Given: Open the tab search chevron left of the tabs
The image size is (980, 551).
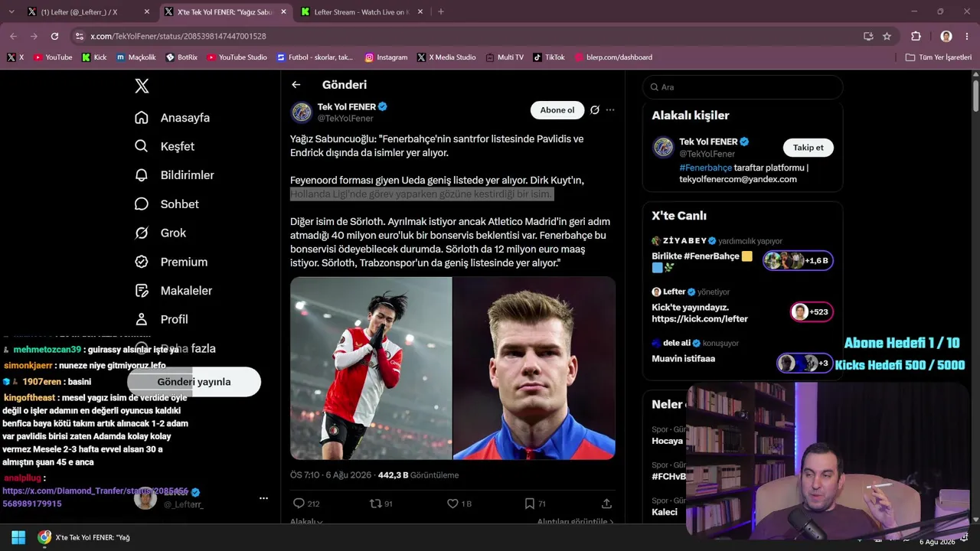Looking at the screenshot, I should tap(10, 11).
